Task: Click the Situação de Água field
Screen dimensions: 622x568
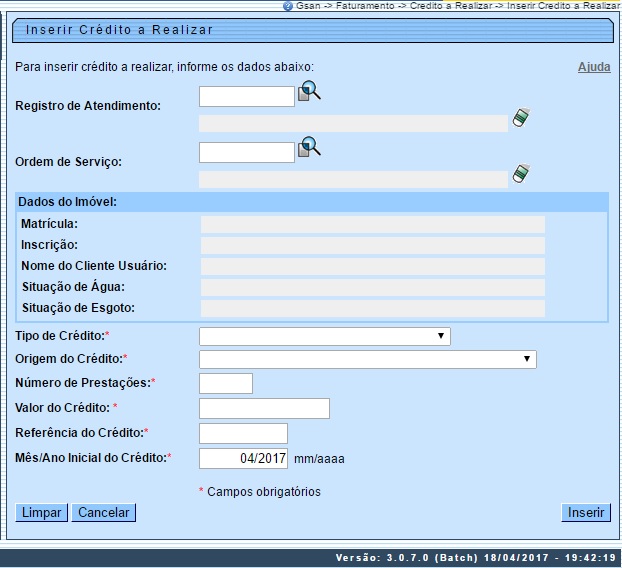Action: pyautogui.click(x=372, y=288)
